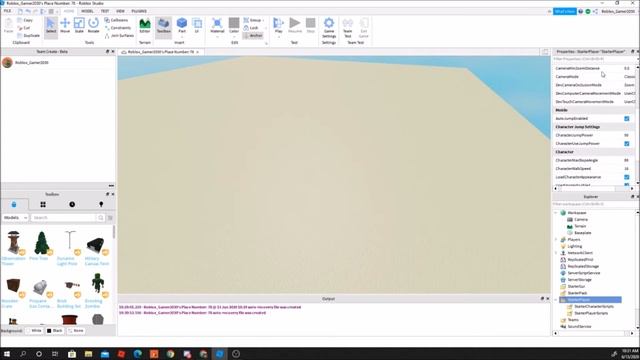
Task: Click the Group edit button
Action: click(x=253, y=20)
